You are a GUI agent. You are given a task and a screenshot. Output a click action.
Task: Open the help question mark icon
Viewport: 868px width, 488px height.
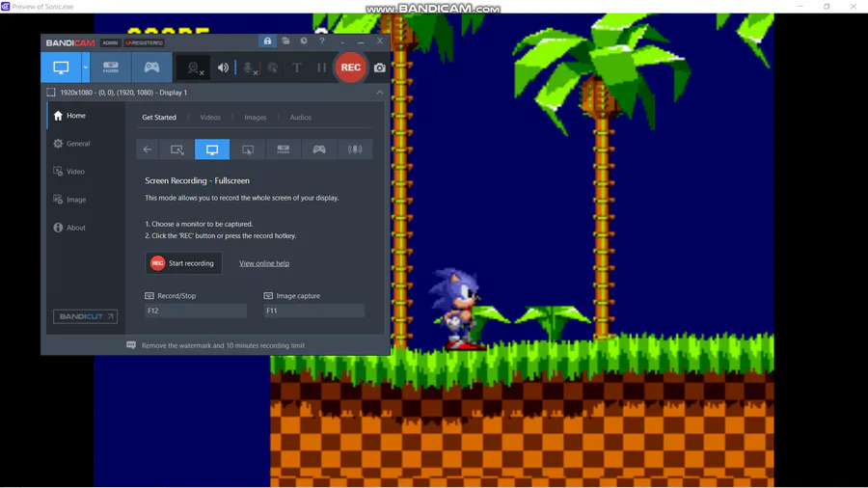click(321, 41)
